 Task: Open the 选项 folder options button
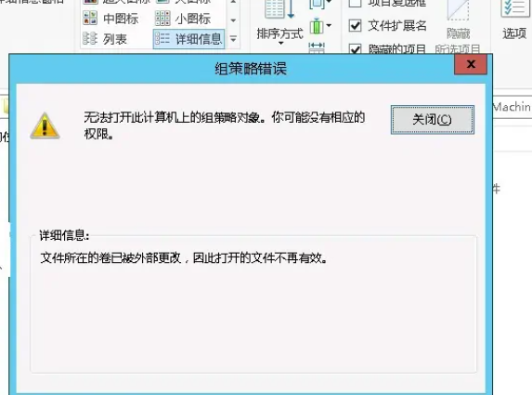514,20
